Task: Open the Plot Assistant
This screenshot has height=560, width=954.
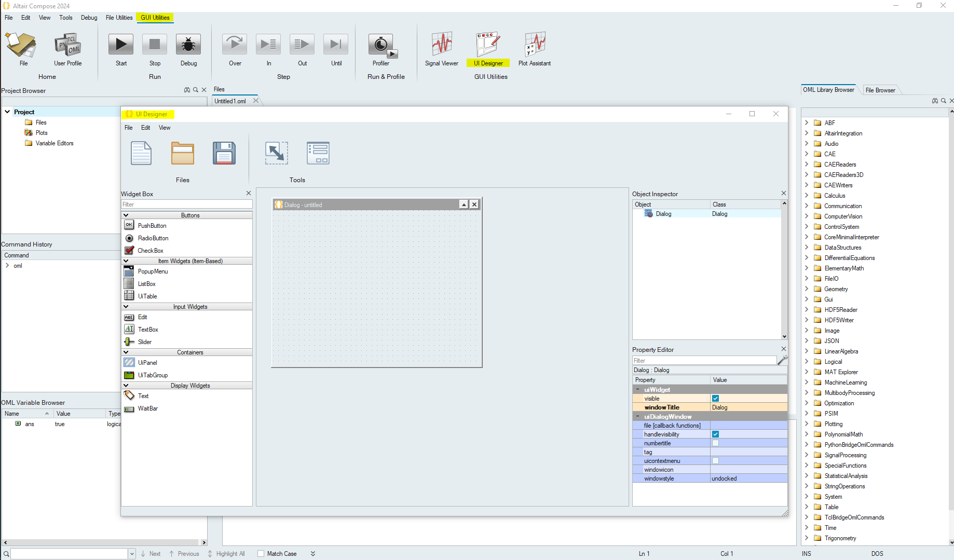Action: [535, 44]
